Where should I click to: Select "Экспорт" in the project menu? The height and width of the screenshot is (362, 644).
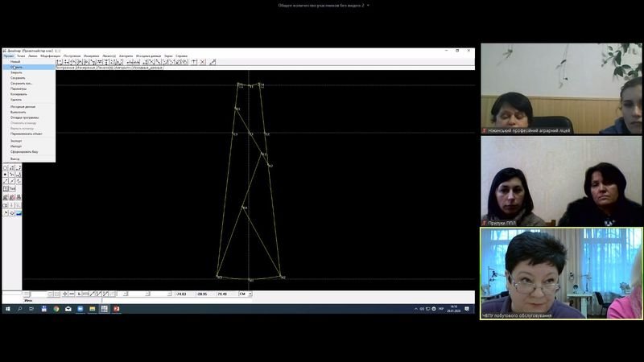point(16,141)
